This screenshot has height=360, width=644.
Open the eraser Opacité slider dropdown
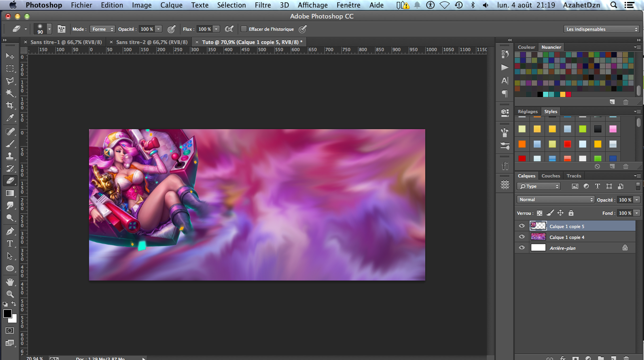(x=159, y=29)
